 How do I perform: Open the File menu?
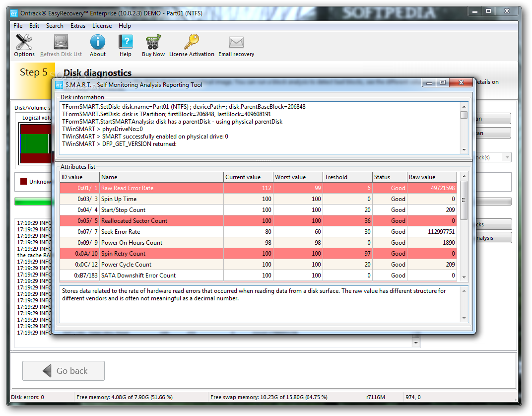(18, 26)
